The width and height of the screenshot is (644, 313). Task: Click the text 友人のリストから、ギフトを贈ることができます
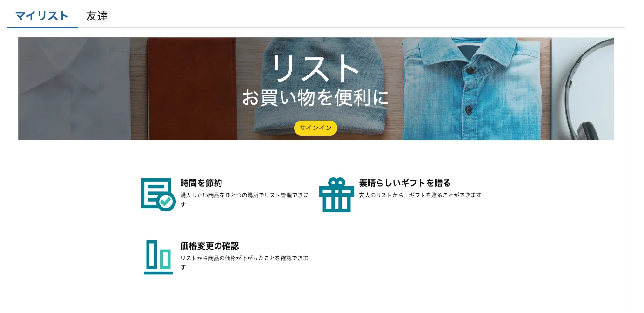pos(420,195)
